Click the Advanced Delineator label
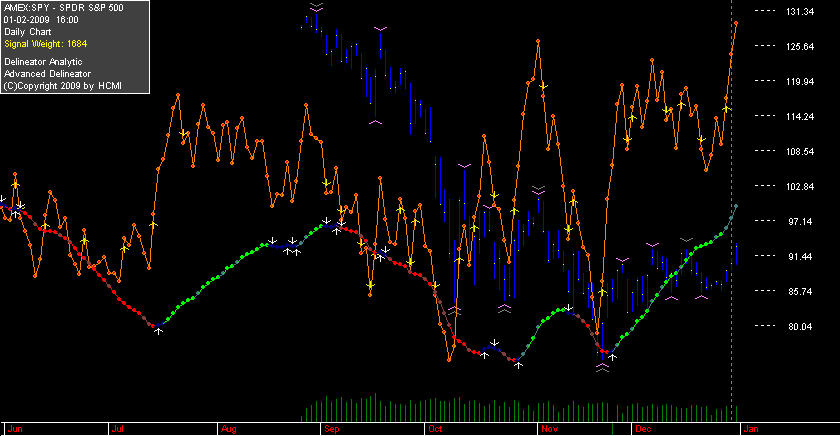The image size is (840, 436). pos(47,74)
